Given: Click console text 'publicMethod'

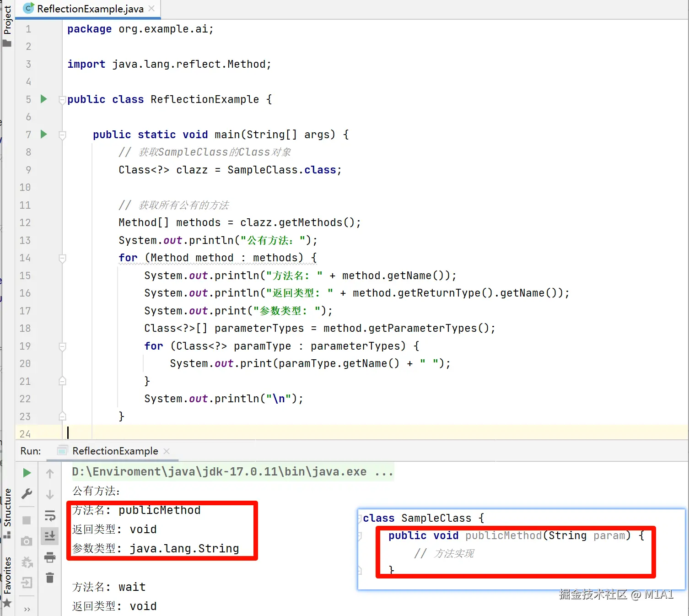Looking at the screenshot, I should [160, 510].
